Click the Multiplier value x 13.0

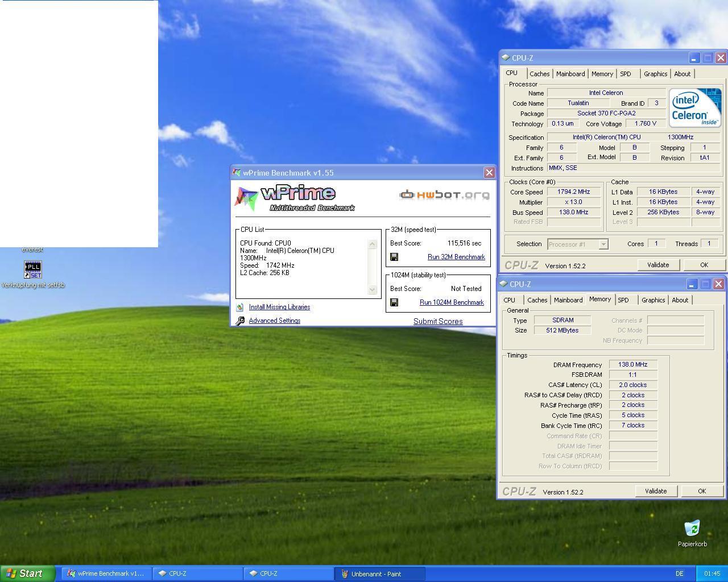(573, 202)
